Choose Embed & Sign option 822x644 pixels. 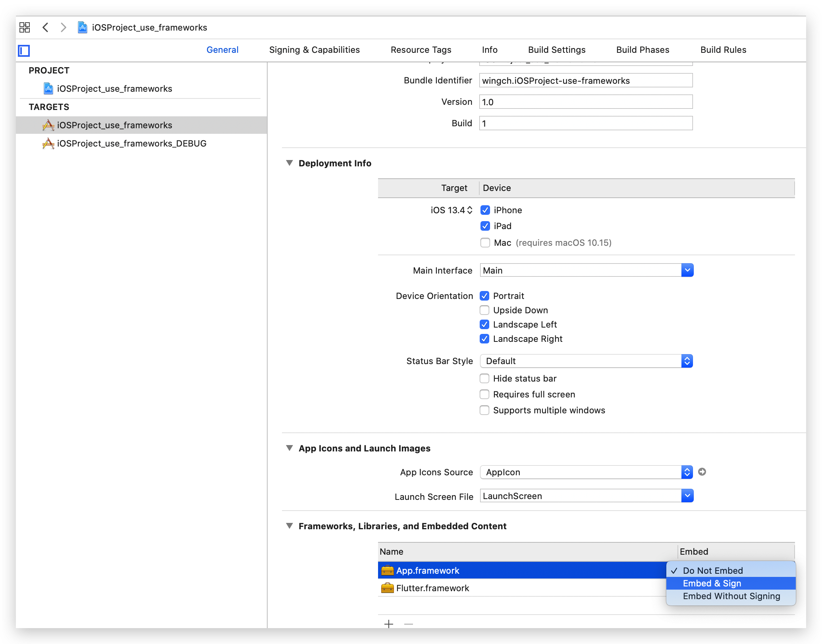tap(731, 583)
